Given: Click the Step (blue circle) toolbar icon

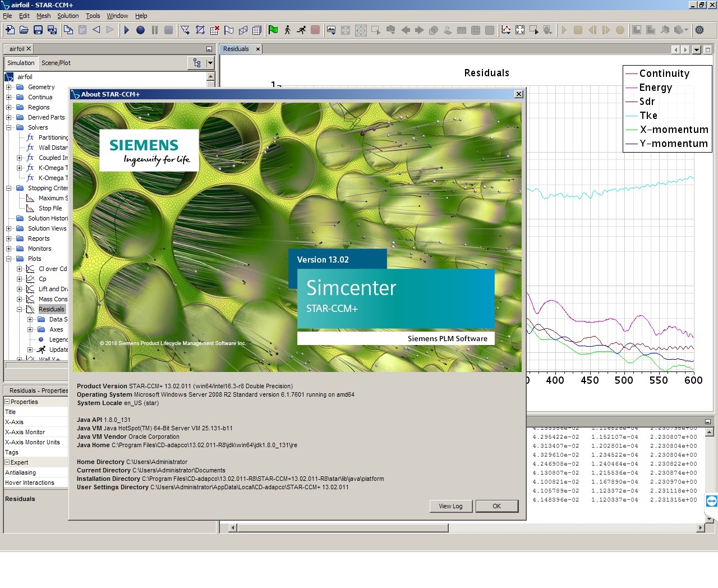Looking at the screenshot, I should click(140, 30).
